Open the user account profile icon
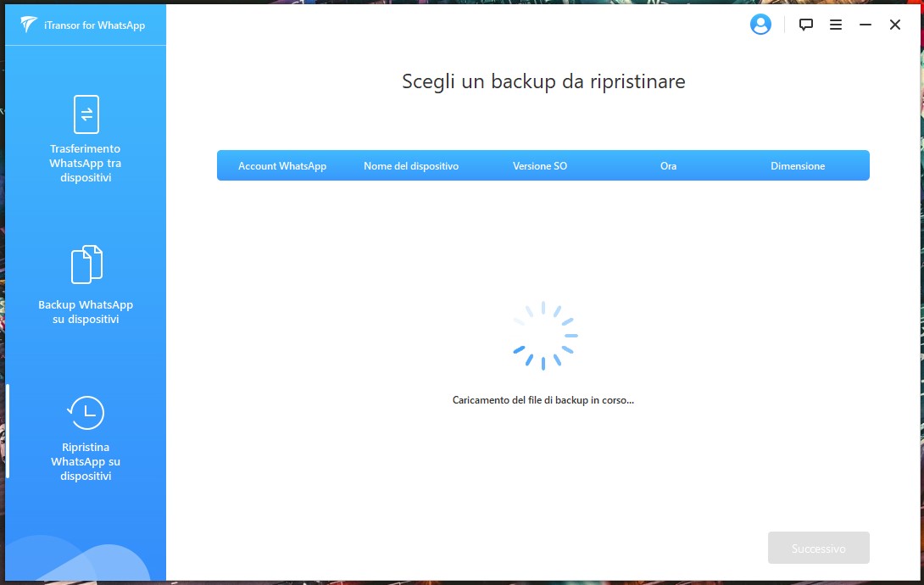 point(760,24)
